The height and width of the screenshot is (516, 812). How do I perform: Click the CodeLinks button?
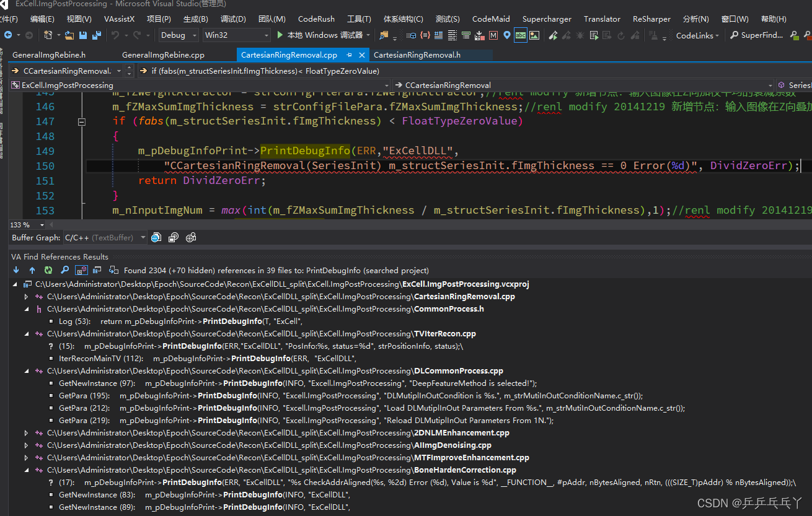click(x=694, y=35)
